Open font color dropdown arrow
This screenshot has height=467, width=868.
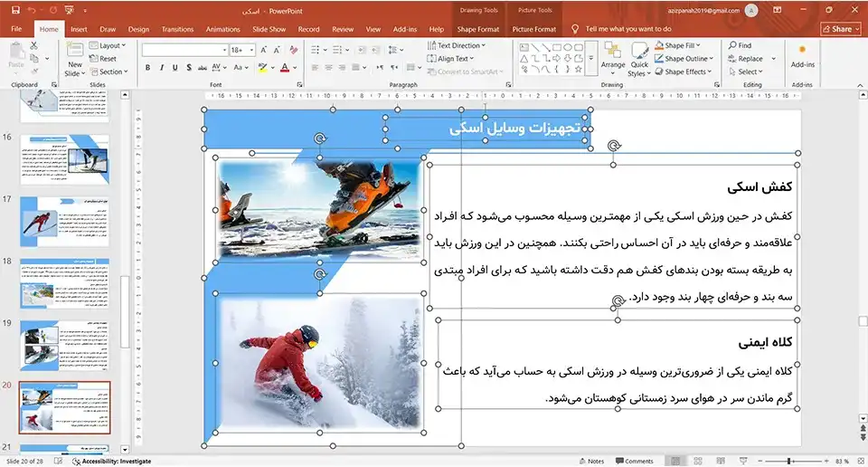tap(295, 68)
